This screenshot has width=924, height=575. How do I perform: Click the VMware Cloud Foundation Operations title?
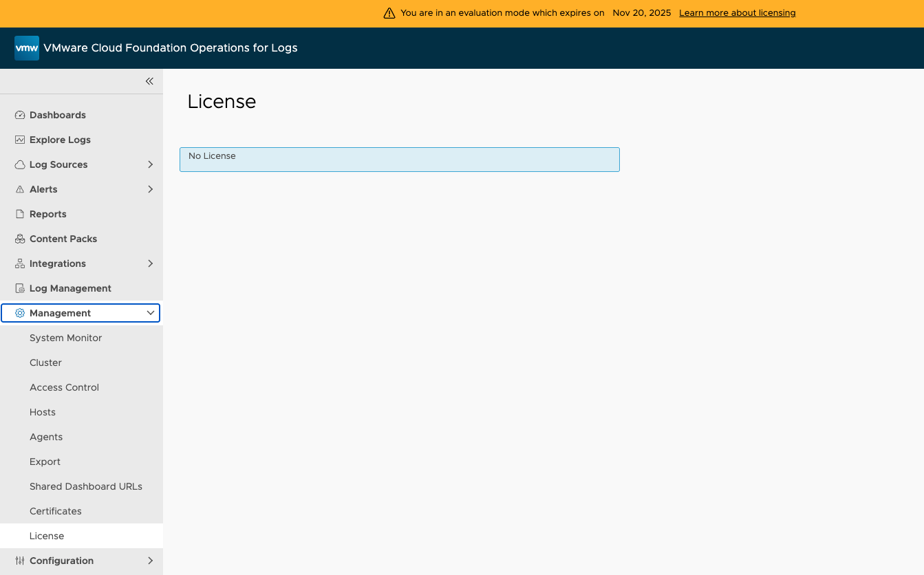pos(171,48)
